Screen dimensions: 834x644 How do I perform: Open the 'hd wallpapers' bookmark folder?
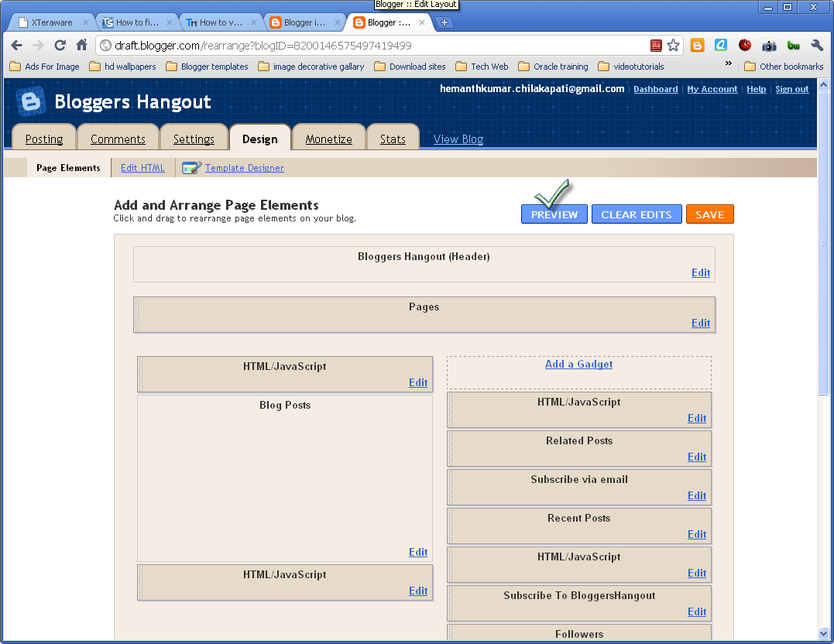pyautogui.click(x=123, y=67)
